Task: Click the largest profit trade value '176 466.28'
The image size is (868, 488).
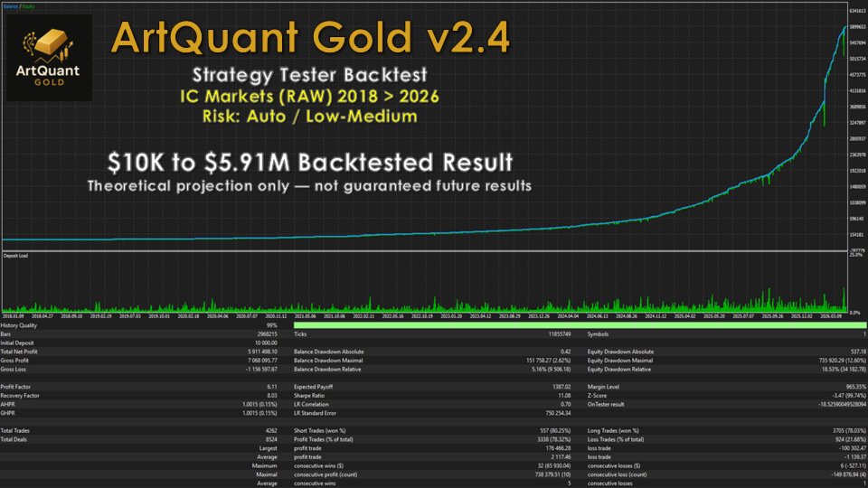Action: pyautogui.click(x=558, y=448)
